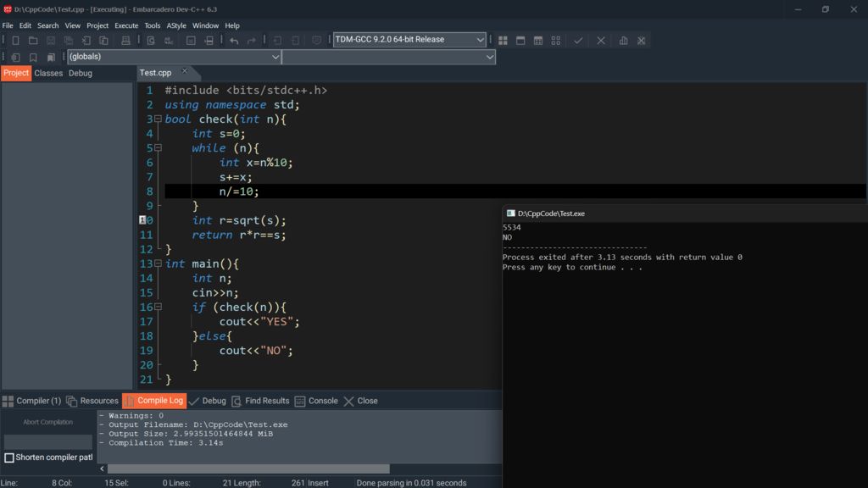Viewport: 868px width, 488px height.
Task: Rebuild all with the four-squares icon
Action: pos(556,41)
